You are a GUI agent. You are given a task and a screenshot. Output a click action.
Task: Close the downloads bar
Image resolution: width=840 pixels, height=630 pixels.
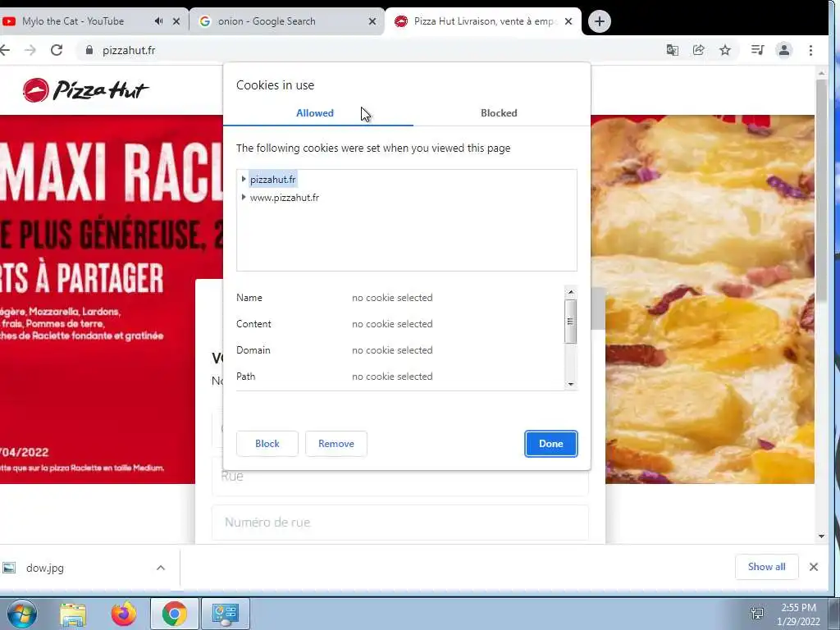[813, 567]
